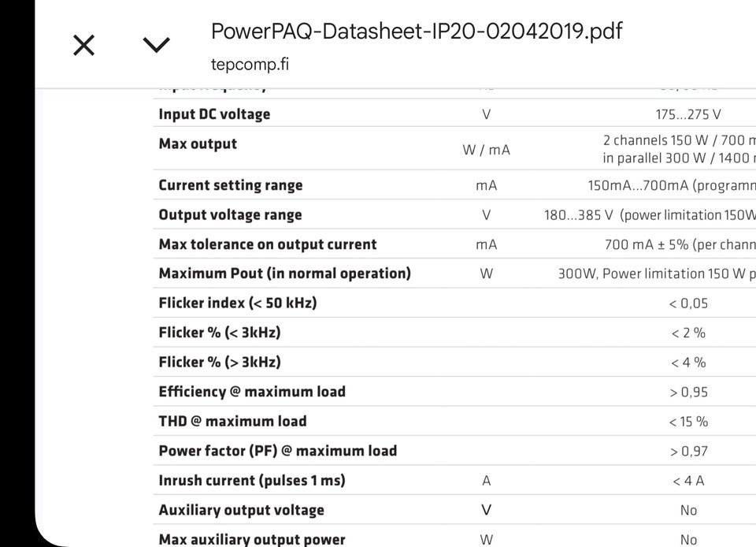Screen dimensions: 756x547
Task: Select the '2 channels 150 W / 700' text
Action: click(674, 140)
